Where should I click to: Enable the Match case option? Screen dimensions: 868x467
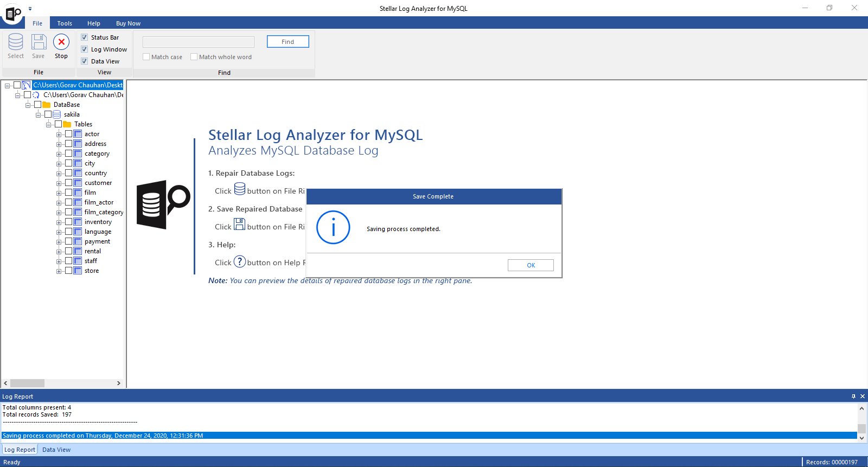(146, 57)
